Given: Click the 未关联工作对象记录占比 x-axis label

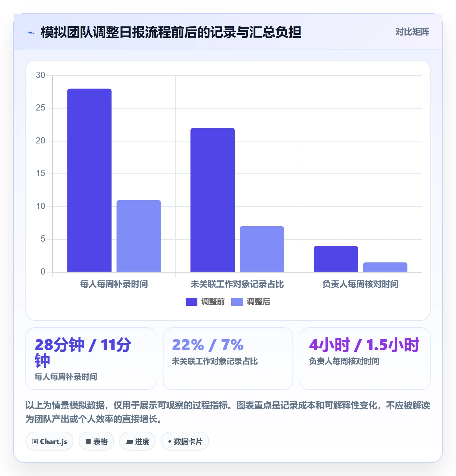Looking at the screenshot, I should pyautogui.click(x=237, y=284).
